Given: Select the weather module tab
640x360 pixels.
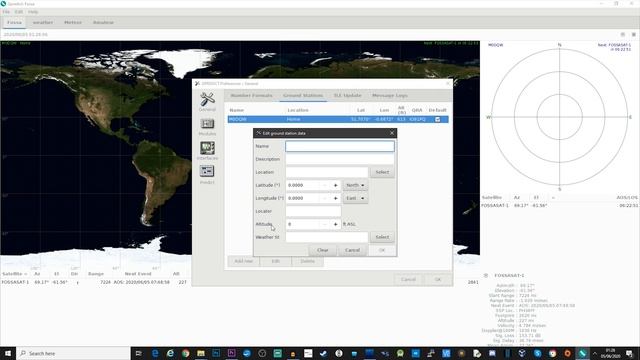Looking at the screenshot, I should tap(43, 22).
